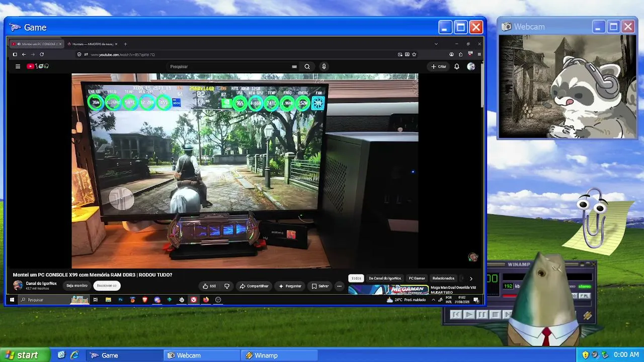
Task: Close the 'Montei um PC CONSOLE' browser tab
Action: coord(60,44)
